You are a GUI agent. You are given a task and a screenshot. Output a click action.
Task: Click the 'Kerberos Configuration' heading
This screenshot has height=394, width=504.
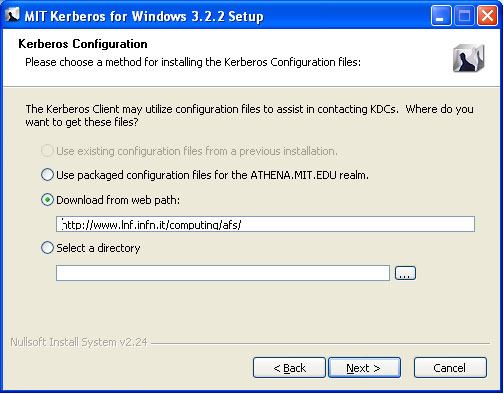(x=83, y=44)
